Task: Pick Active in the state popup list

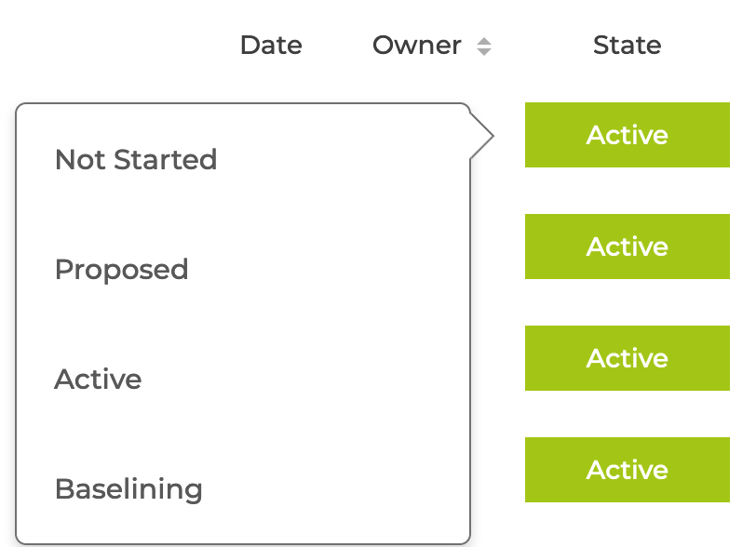Action: click(x=243, y=380)
